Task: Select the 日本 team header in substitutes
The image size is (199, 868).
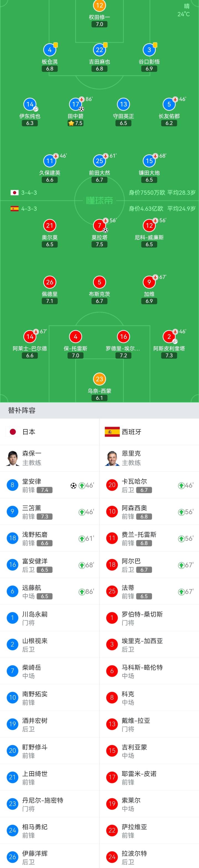Action: (29, 432)
